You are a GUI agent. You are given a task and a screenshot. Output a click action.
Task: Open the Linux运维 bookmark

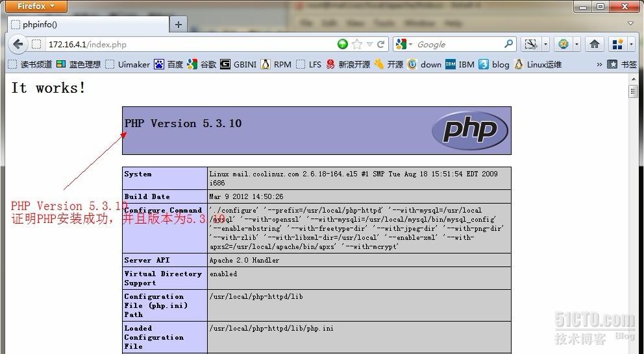(538, 64)
